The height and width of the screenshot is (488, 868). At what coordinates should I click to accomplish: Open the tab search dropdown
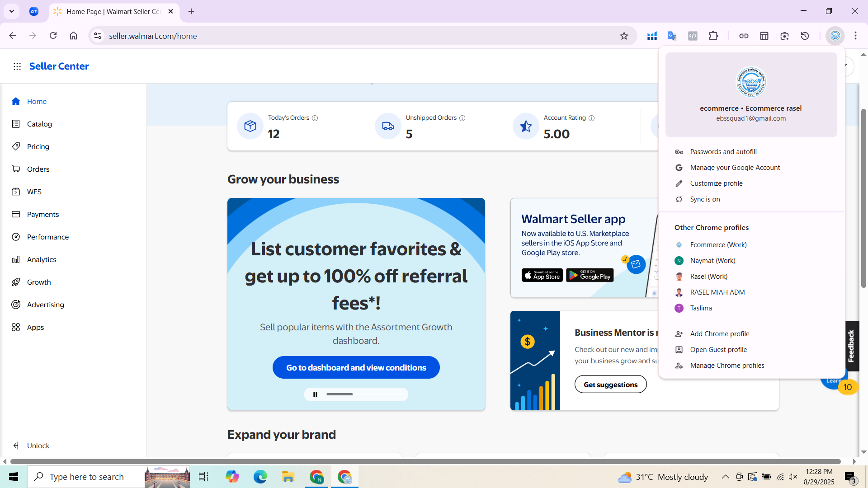pyautogui.click(x=12, y=11)
